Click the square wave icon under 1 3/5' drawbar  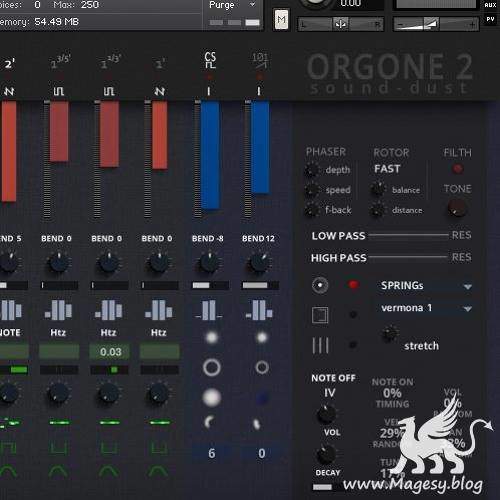(59, 91)
